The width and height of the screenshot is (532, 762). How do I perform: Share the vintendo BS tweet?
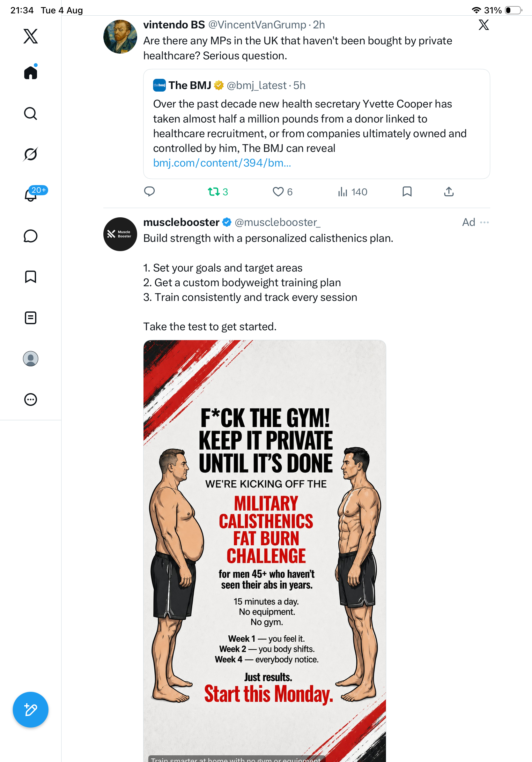(x=449, y=191)
